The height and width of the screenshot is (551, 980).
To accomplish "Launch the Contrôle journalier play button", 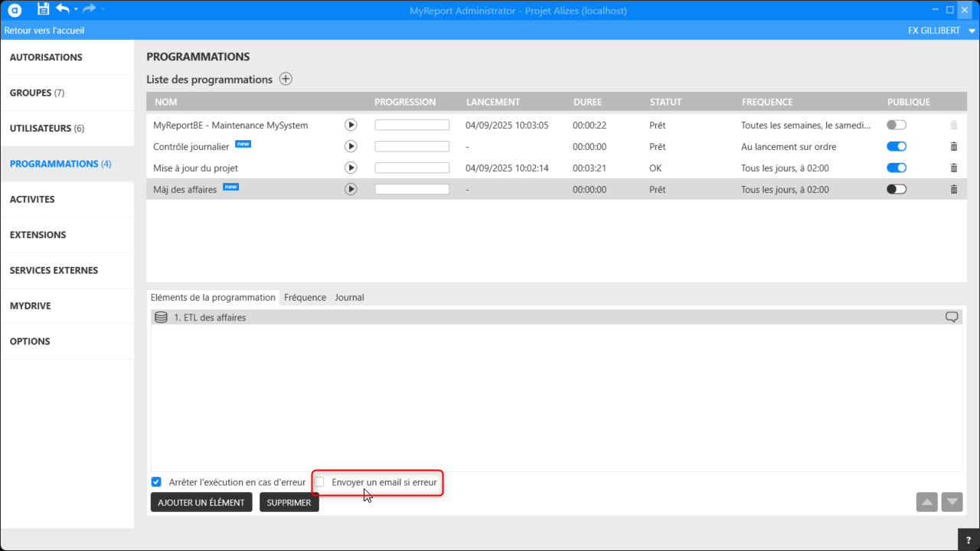I will 351,146.
